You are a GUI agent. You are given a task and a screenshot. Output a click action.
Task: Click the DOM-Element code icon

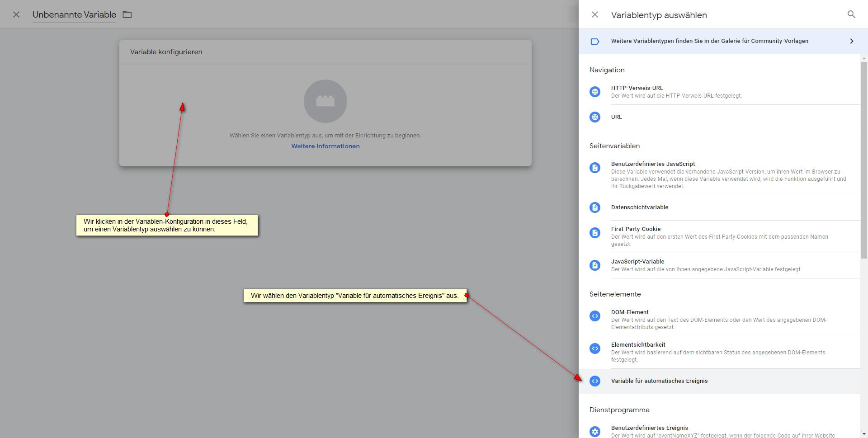coord(595,316)
